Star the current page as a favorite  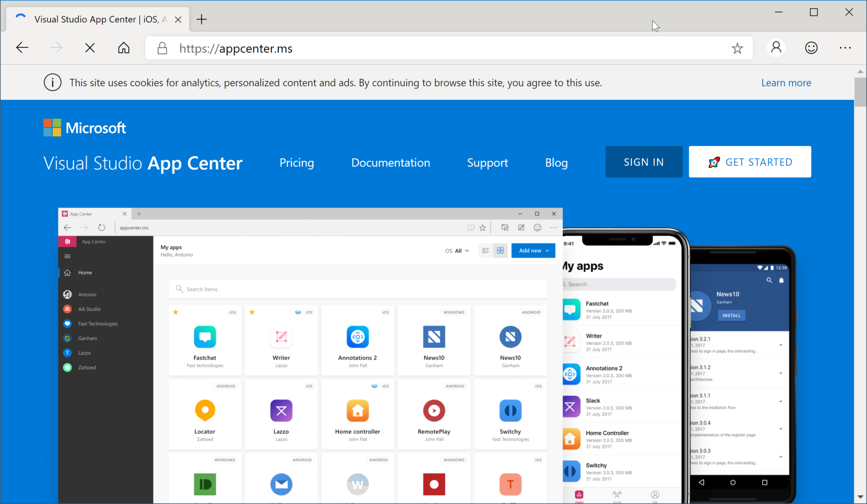pyautogui.click(x=737, y=48)
